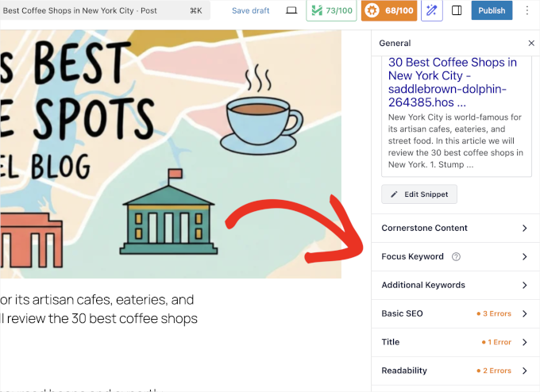Click Save draft
The image size is (540, 392).
coord(250,11)
